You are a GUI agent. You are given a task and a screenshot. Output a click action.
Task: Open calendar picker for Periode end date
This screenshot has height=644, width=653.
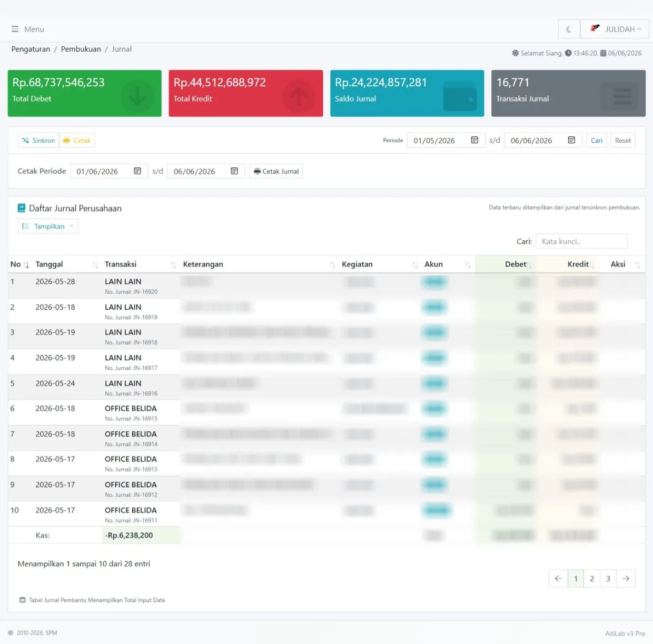tap(571, 140)
